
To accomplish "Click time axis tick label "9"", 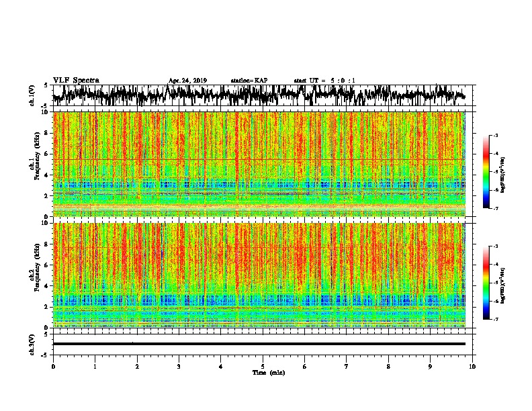I will pos(430,366).
